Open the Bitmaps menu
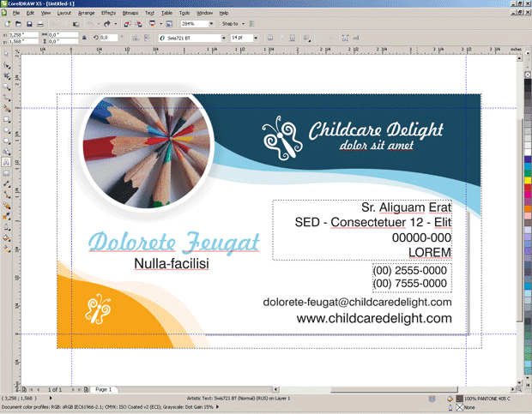This screenshot has width=532, height=414. (130, 13)
